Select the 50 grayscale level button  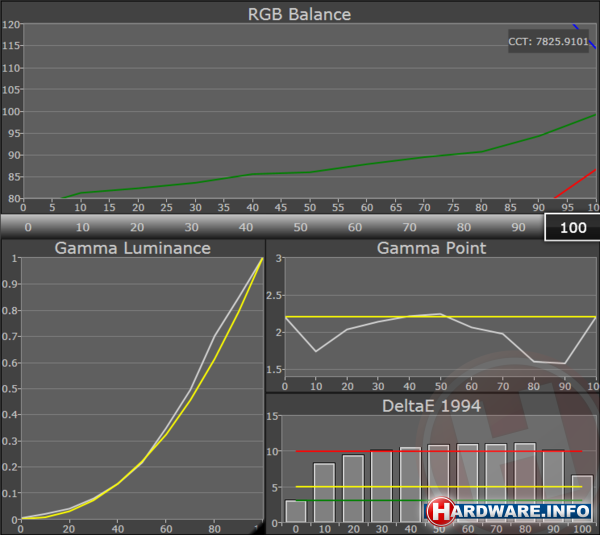tap(301, 227)
